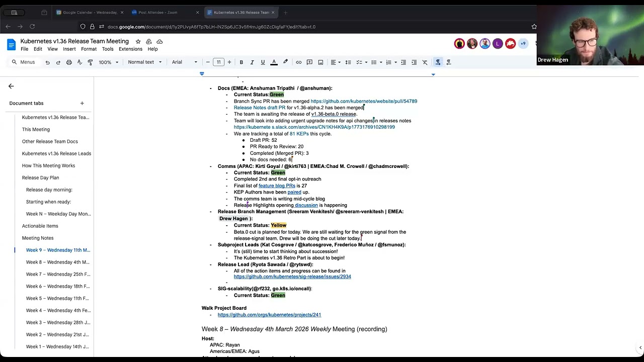Open 'Release Day Plan' in sidebar
644x362 pixels.
[40, 177]
